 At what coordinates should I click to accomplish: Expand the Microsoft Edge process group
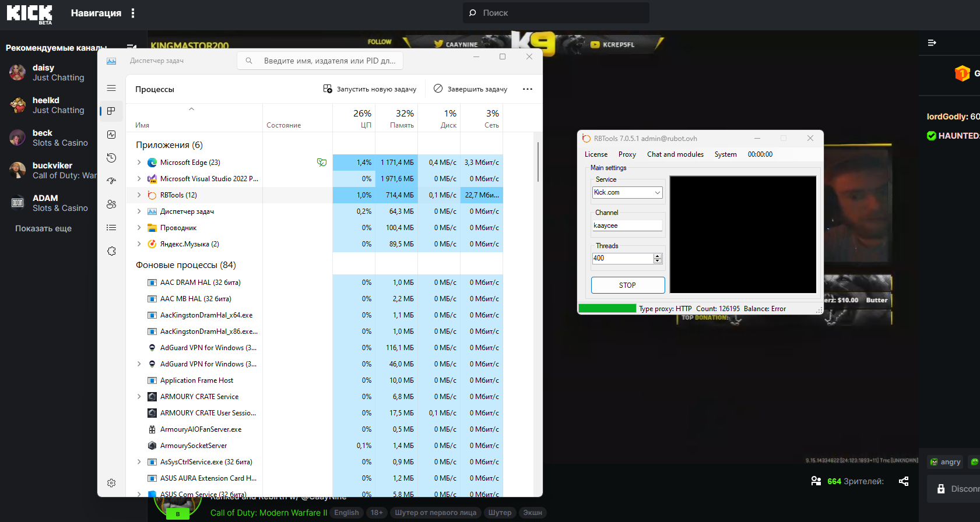click(x=139, y=163)
